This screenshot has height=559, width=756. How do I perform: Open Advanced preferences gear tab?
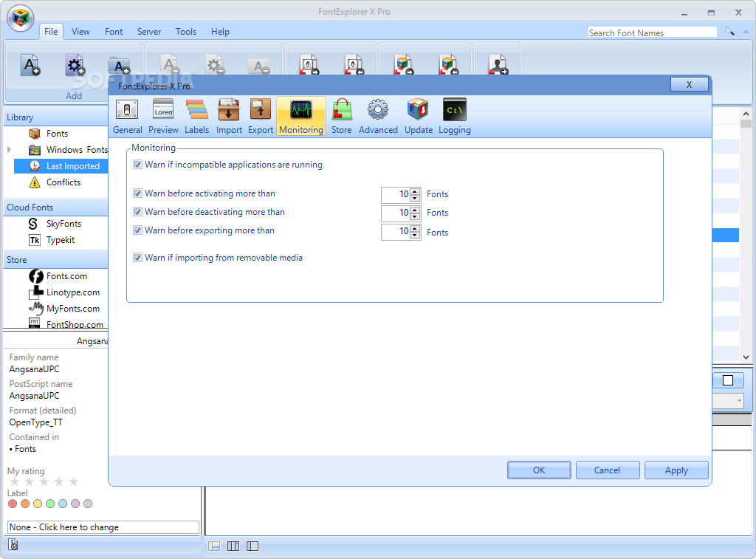[378, 116]
